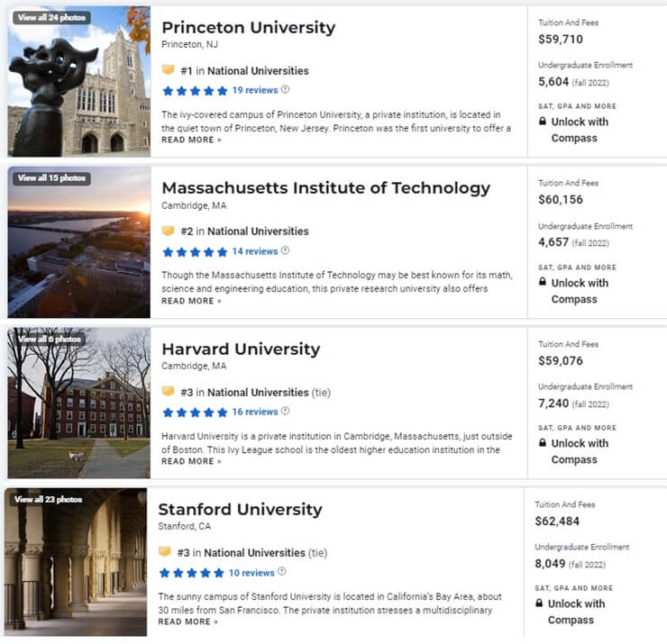Open Massachusetts Institute of Technology title link
The width and height of the screenshot is (667, 644).
pyautogui.click(x=326, y=188)
